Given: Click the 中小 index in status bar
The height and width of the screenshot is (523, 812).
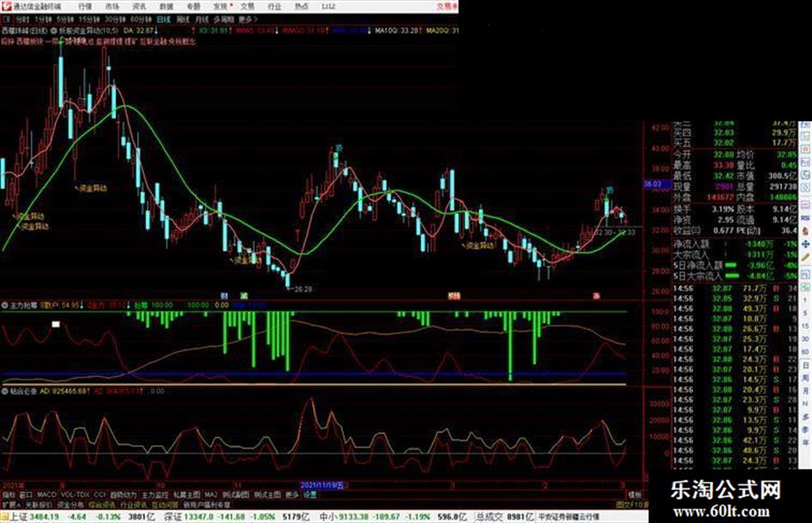Looking at the screenshot, I should click(x=328, y=516).
